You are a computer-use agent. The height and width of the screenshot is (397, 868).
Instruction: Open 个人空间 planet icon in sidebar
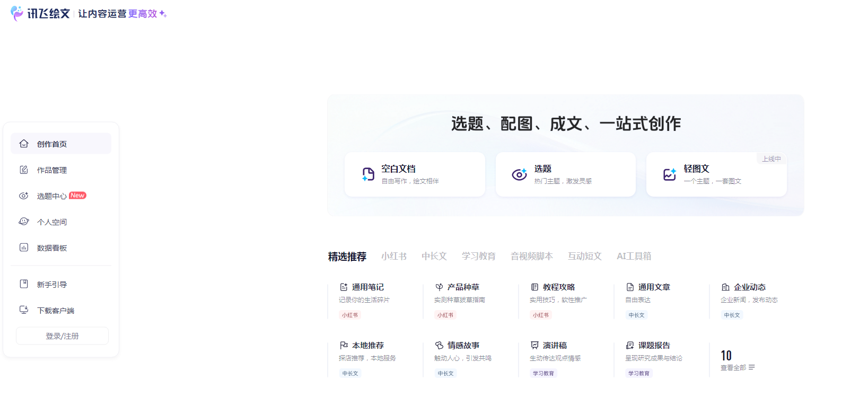coord(24,222)
